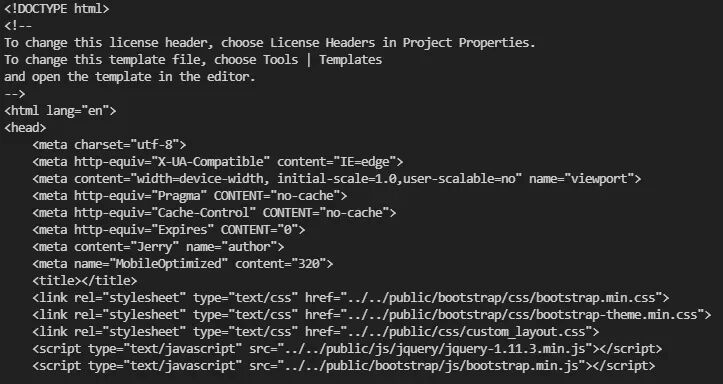Click the Expires meta line

[x=169, y=230]
